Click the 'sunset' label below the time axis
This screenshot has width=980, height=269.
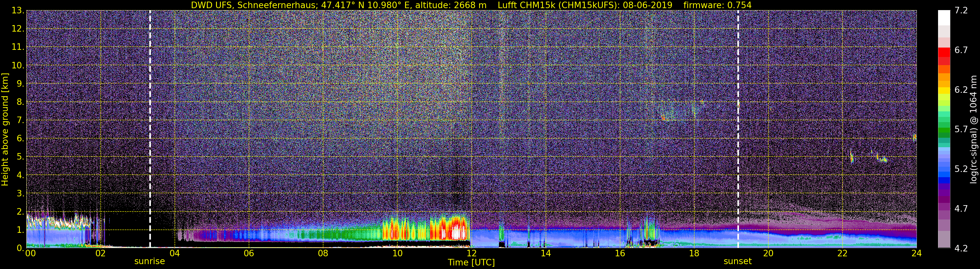pyautogui.click(x=738, y=262)
